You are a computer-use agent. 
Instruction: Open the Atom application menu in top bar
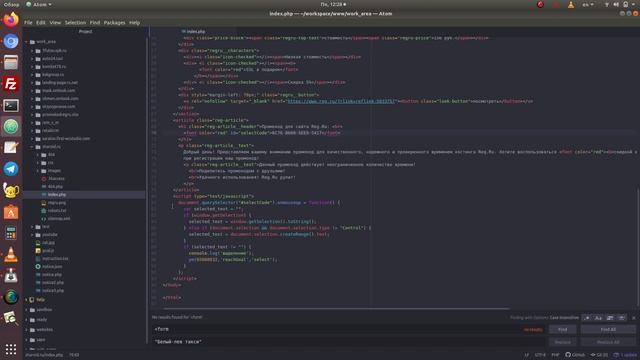(39, 4)
